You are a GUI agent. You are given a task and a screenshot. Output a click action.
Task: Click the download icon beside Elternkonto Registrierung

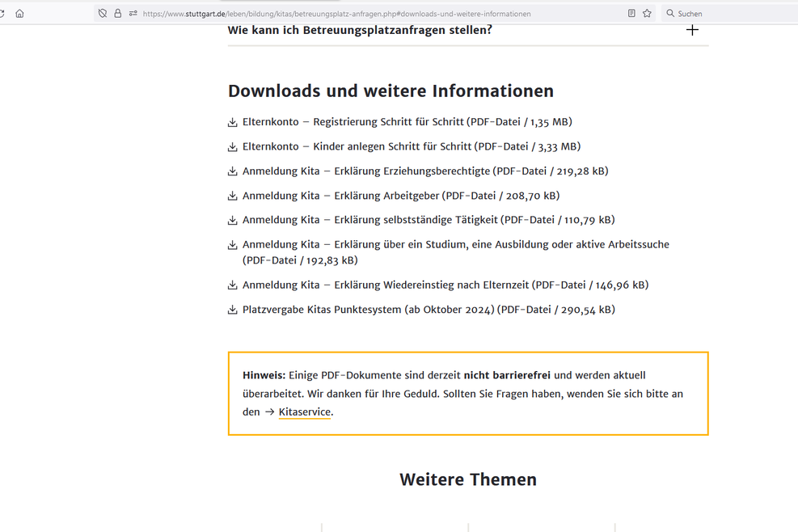(233, 121)
